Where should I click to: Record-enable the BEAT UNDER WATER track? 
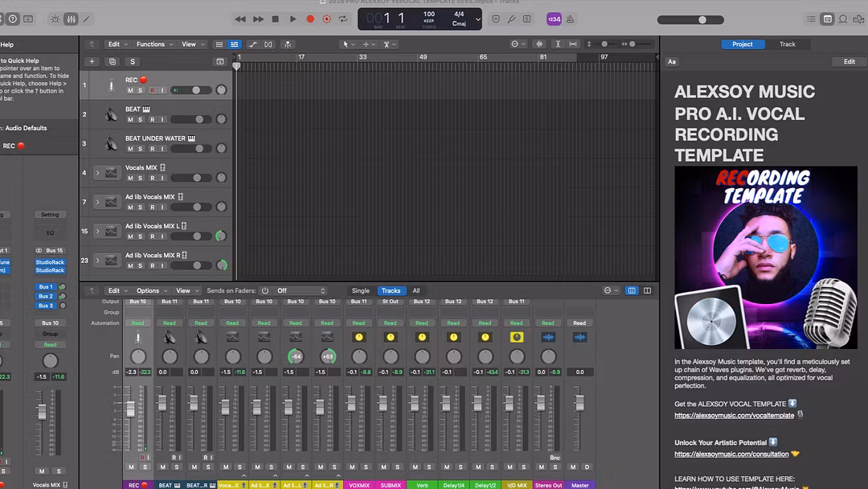point(152,149)
